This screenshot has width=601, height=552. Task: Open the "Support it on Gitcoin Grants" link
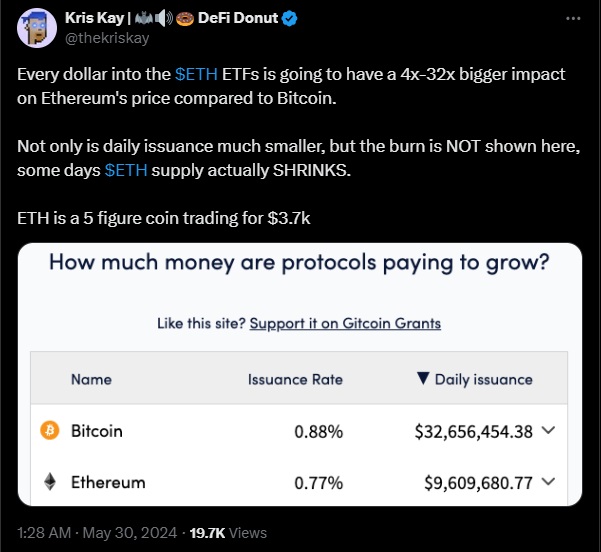(345, 323)
